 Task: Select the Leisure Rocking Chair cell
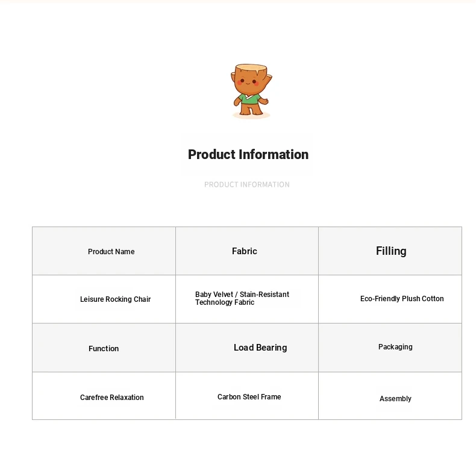[x=104, y=299]
